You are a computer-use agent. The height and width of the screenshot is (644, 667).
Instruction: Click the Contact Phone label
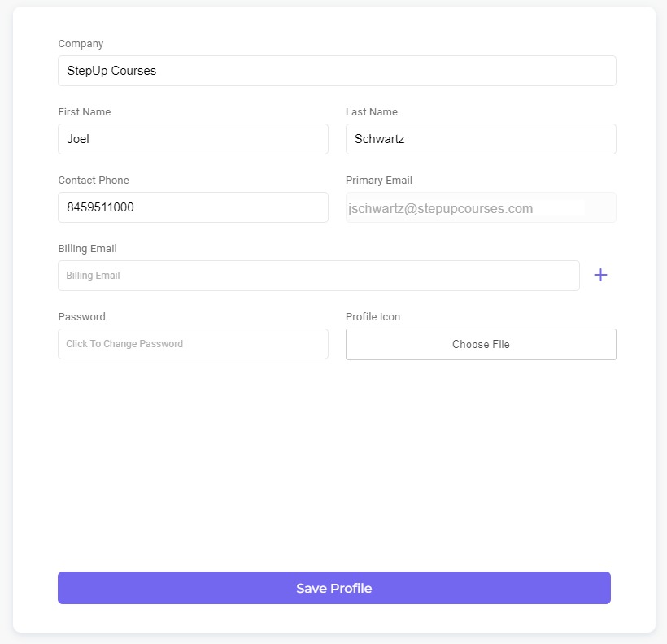point(94,180)
